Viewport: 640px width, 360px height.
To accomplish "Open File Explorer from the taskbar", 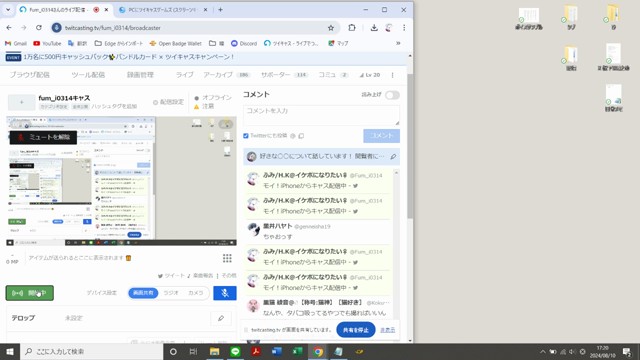I will (214, 351).
